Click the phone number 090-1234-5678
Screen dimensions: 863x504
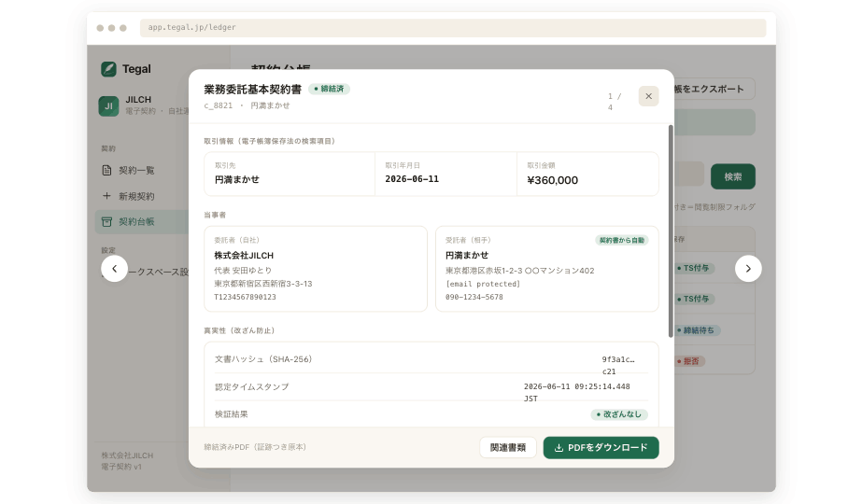coord(474,297)
